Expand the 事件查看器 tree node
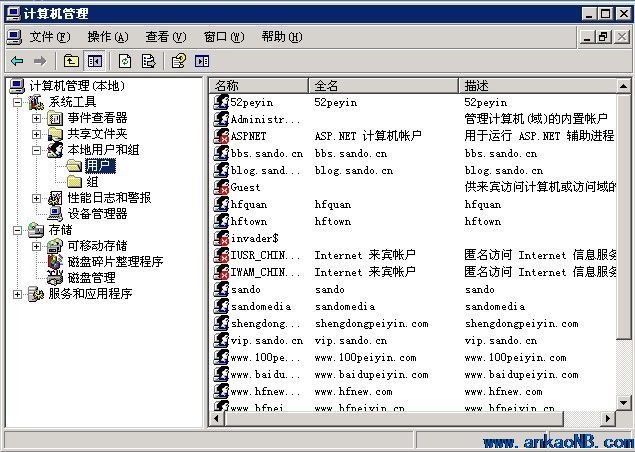Screen dimensions: 635x452 coord(37,118)
